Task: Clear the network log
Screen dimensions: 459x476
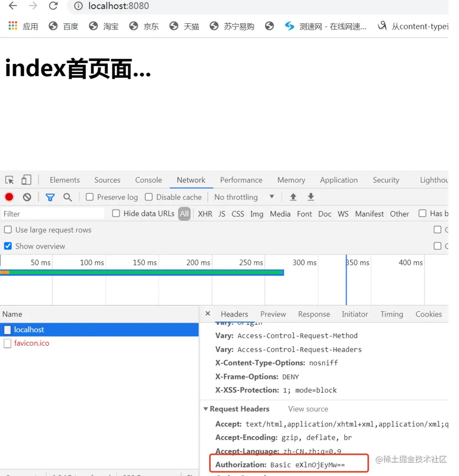Action: tap(27, 198)
